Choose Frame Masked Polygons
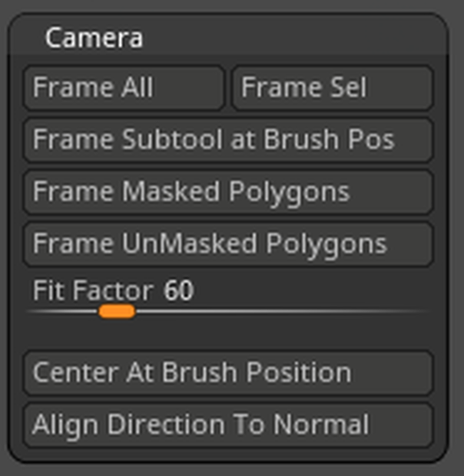The image size is (464, 476). click(x=228, y=192)
